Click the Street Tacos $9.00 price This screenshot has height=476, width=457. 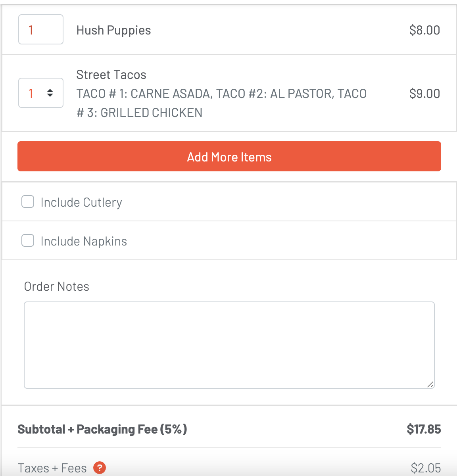424,94
